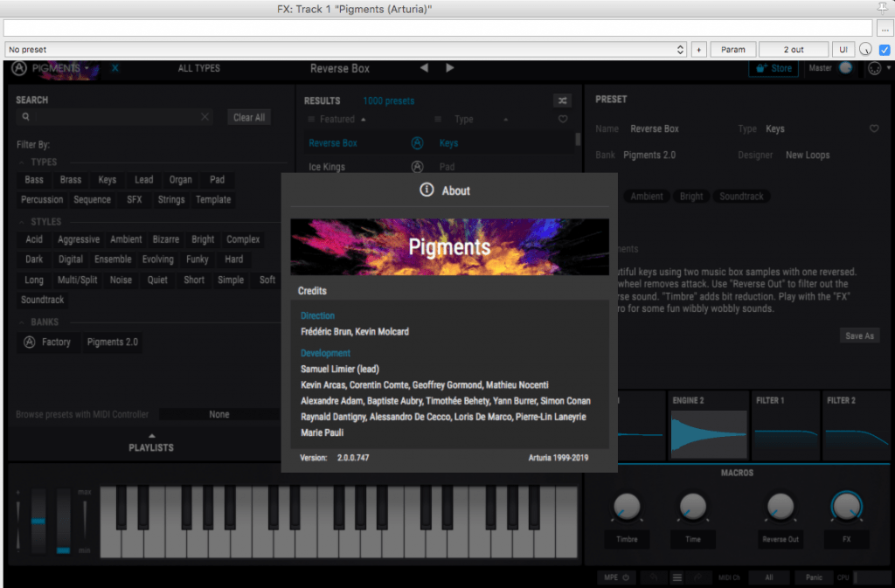895x588 pixels.
Task: Adjust the Timbre macro knob
Action: [627, 507]
